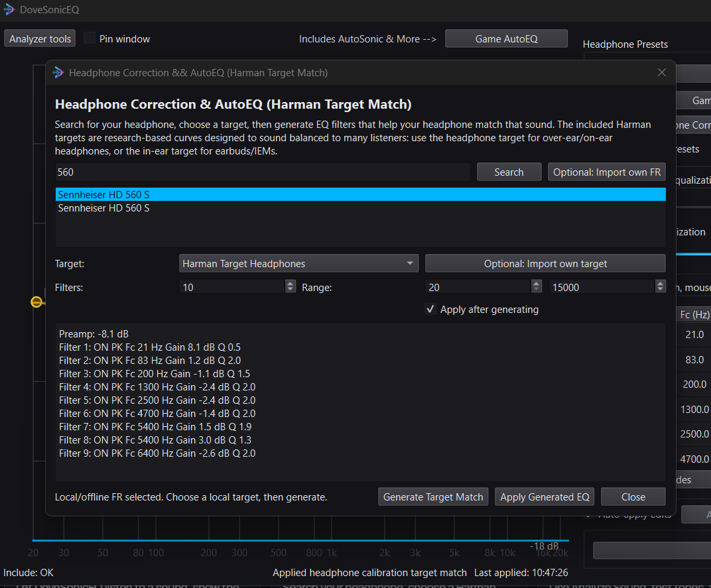The height and width of the screenshot is (588, 711).
Task: Decrease the Filters count with down arrow
Action: pos(291,290)
